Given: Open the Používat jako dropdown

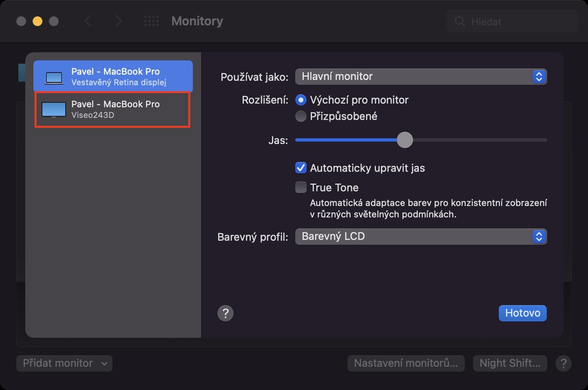Looking at the screenshot, I should point(420,77).
